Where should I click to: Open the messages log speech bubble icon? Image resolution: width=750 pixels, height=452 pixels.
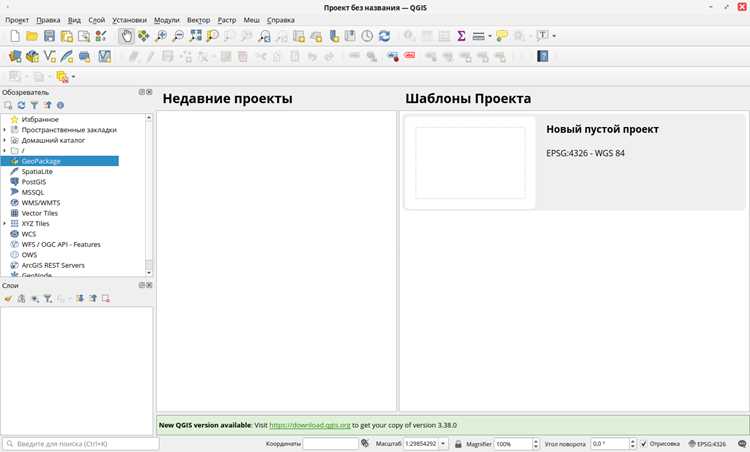pos(742,444)
